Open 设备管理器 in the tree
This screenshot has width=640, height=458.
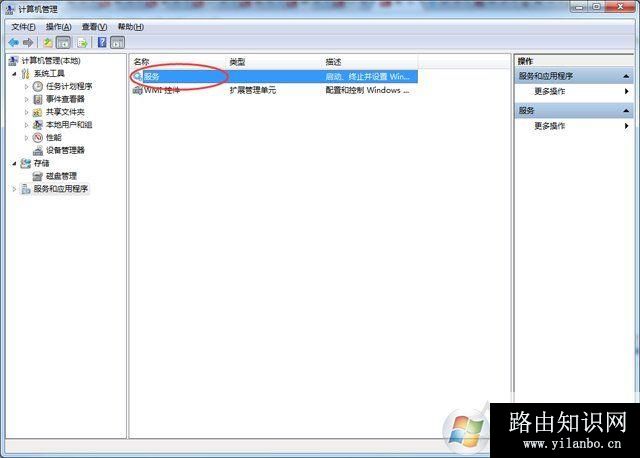tap(65, 150)
